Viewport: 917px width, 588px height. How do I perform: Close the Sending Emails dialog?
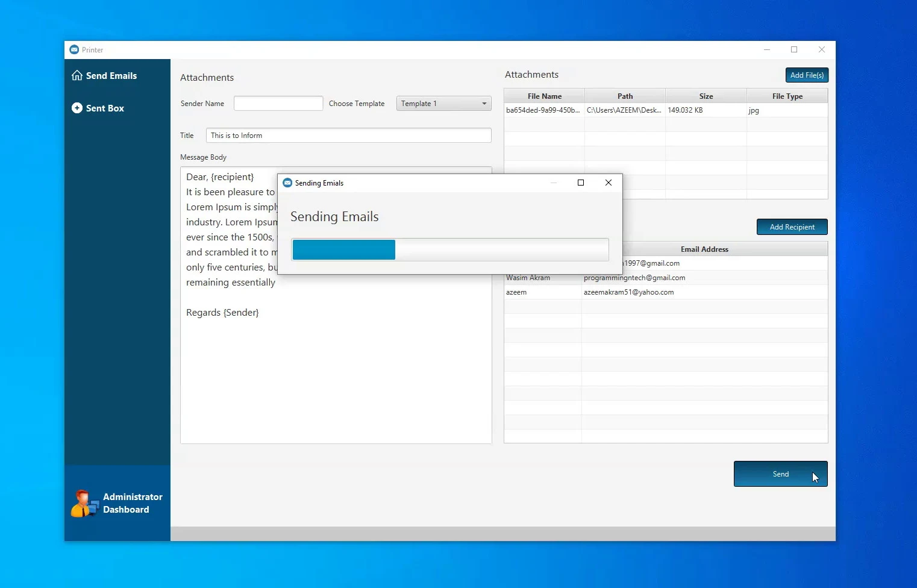pyautogui.click(x=608, y=183)
